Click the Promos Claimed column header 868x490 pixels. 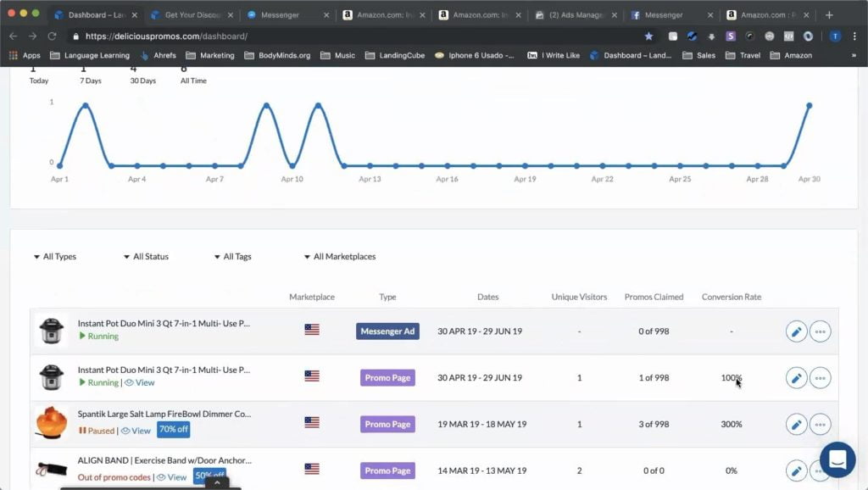tap(654, 297)
